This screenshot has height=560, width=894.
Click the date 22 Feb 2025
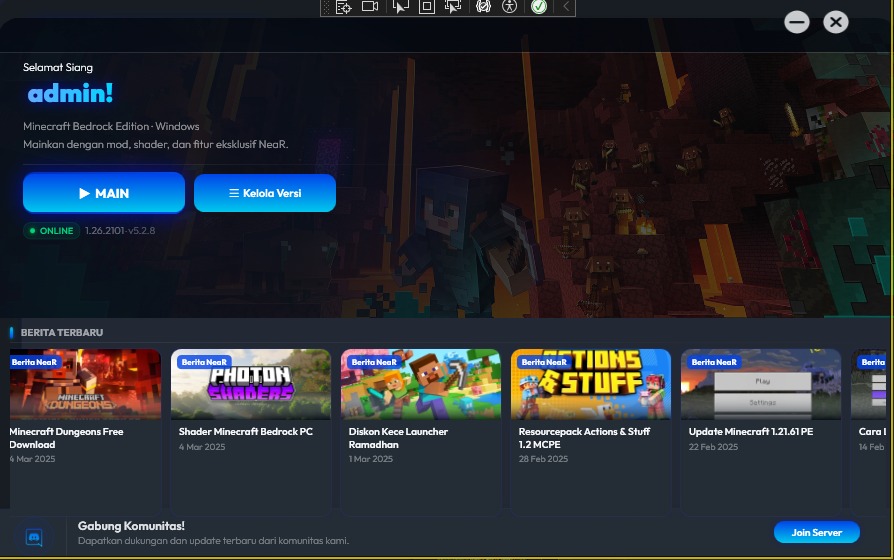click(x=713, y=447)
